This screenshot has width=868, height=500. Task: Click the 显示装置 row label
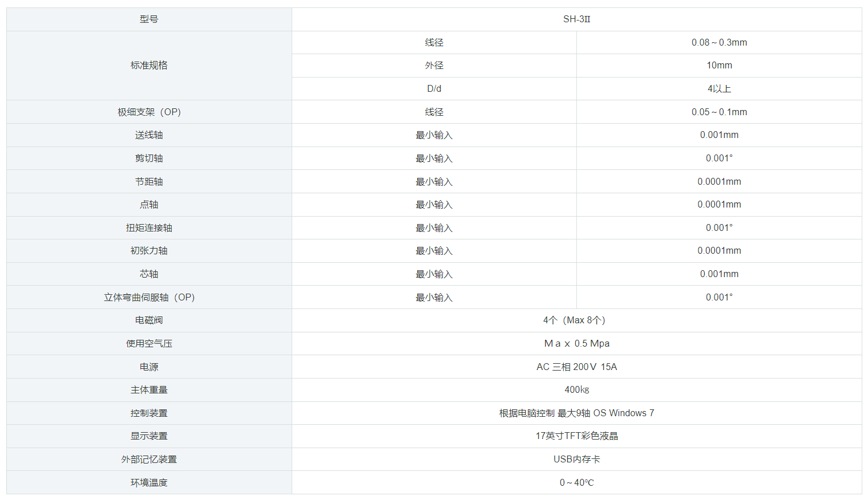coord(149,436)
